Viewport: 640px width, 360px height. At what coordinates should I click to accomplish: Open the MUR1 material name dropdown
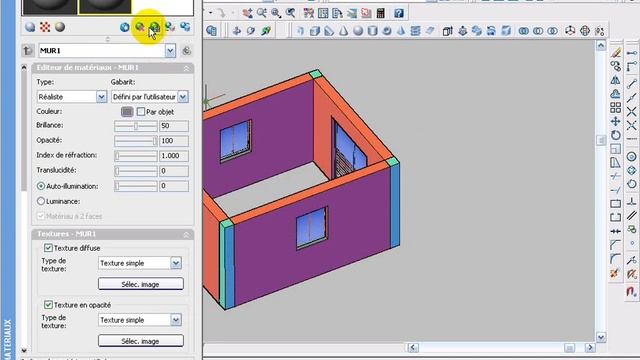click(170, 51)
